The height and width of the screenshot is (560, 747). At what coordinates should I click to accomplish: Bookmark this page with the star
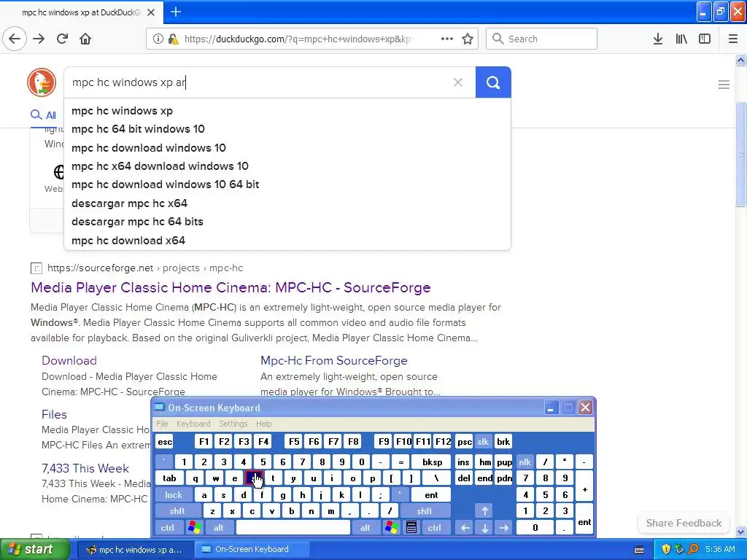468,39
